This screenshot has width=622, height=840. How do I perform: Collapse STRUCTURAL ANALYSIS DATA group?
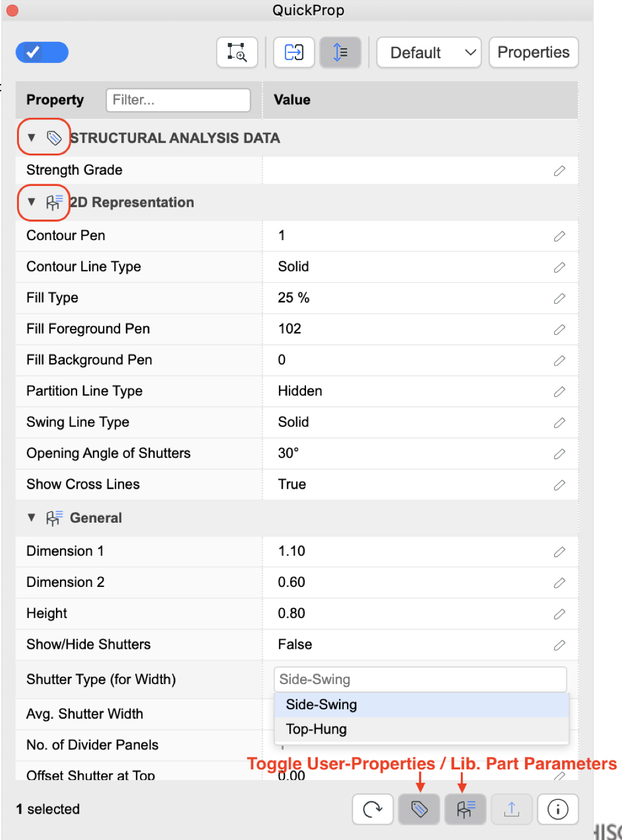32,138
